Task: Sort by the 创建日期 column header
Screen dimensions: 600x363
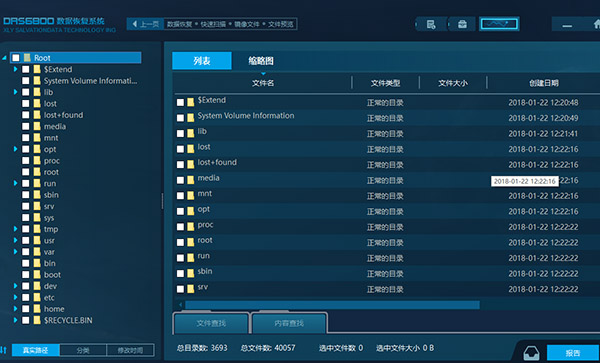Action: pos(543,83)
